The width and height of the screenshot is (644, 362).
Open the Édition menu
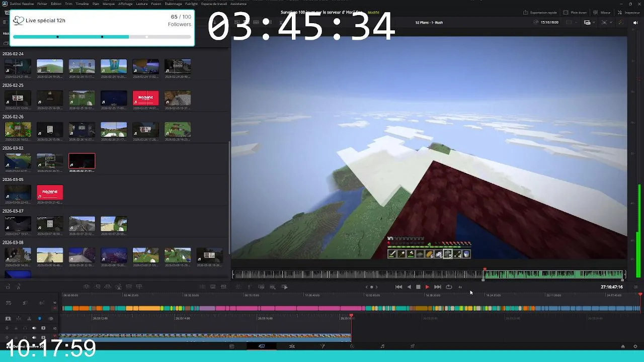pos(56,4)
